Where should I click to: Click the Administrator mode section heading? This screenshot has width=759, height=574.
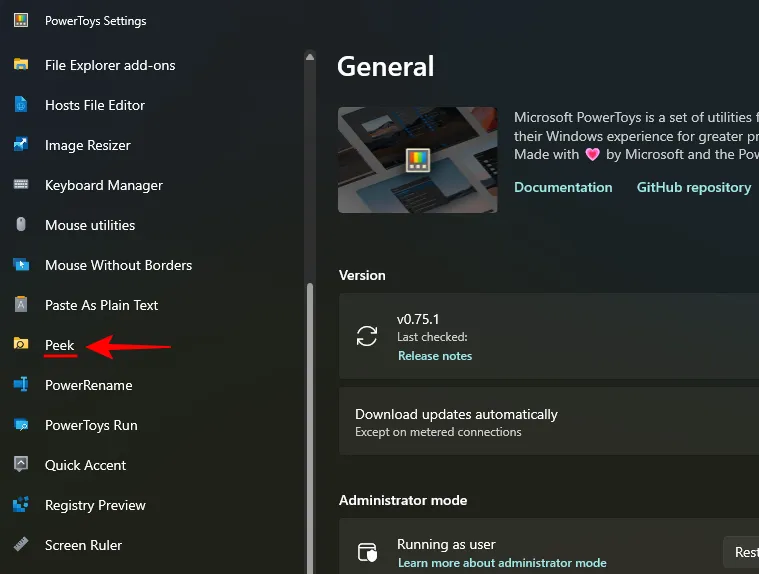403,500
